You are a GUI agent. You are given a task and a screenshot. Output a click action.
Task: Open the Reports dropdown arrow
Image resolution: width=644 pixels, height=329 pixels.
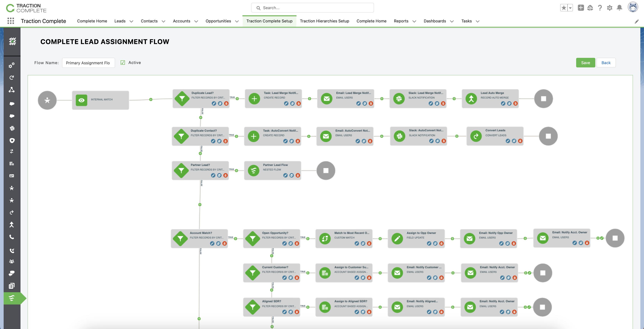414,21
